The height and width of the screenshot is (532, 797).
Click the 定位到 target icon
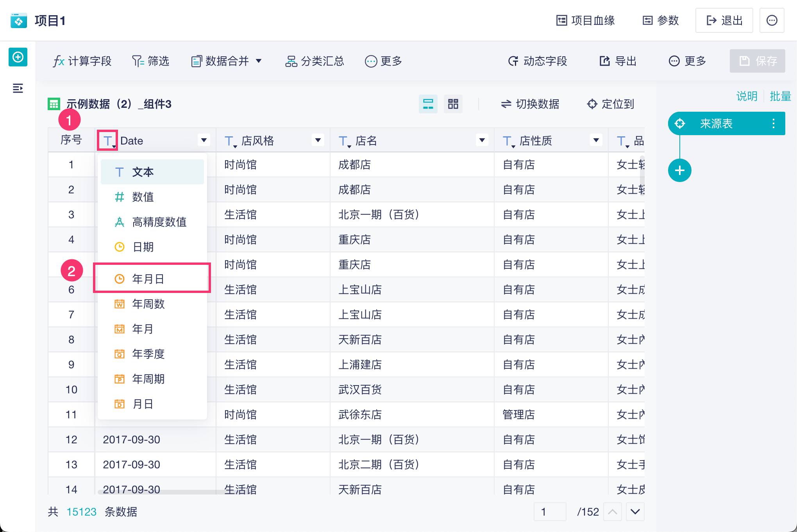tap(592, 104)
